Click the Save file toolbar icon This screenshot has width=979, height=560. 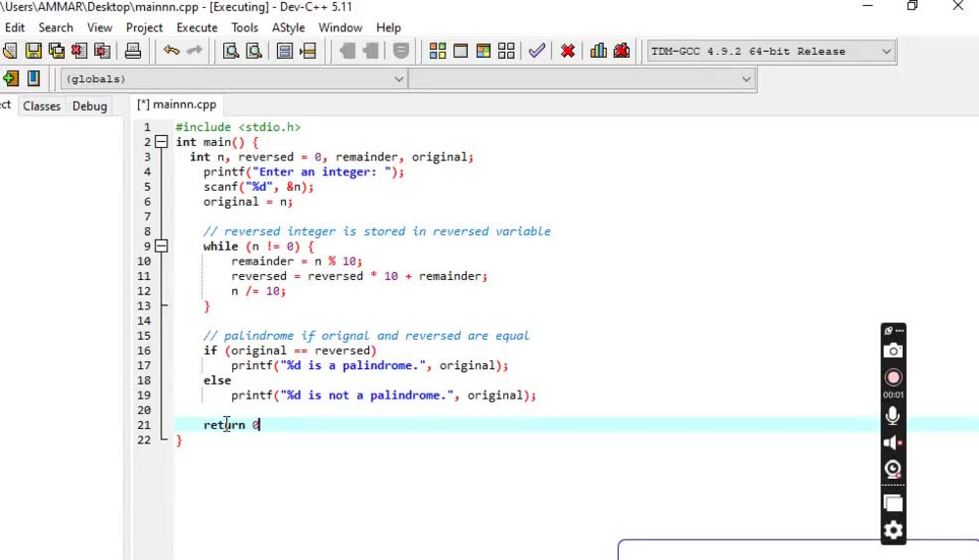click(x=33, y=51)
